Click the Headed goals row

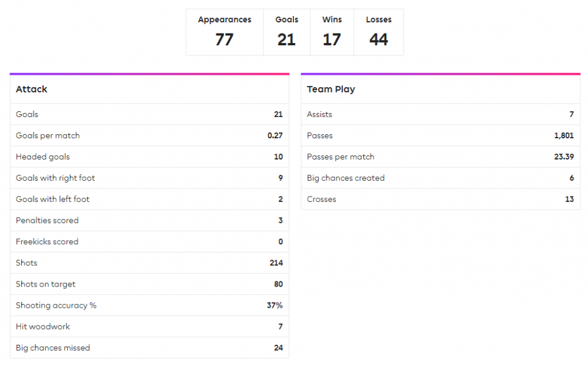[149, 157]
